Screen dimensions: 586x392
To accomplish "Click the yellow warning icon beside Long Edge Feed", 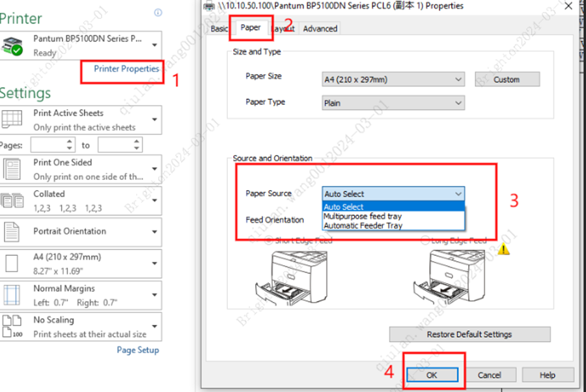I will click(x=503, y=249).
